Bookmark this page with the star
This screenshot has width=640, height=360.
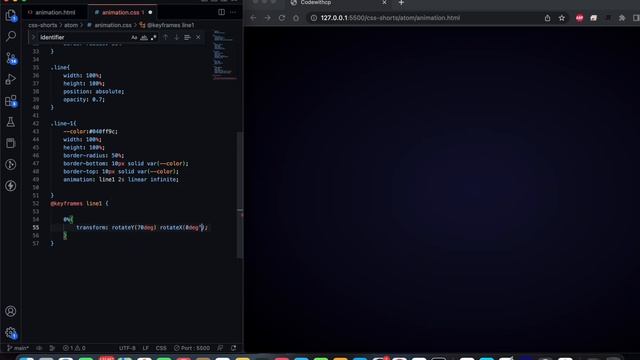pyautogui.click(x=562, y=18)
